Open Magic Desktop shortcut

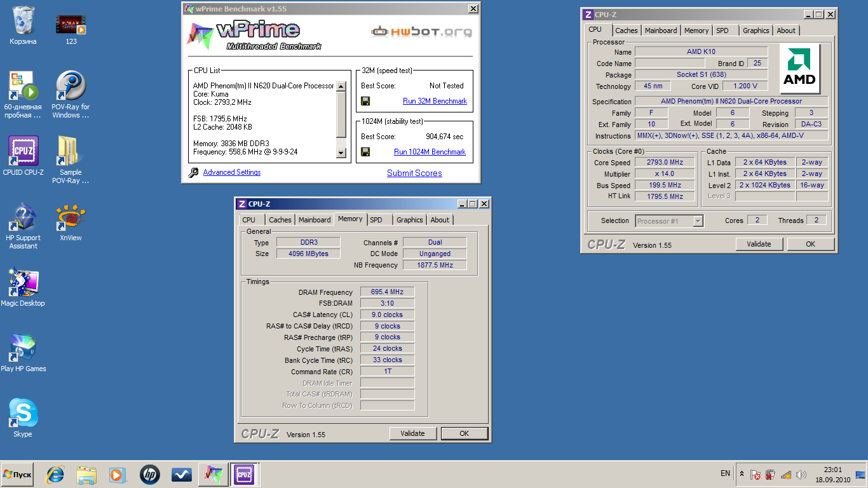[x=23, y=287]
